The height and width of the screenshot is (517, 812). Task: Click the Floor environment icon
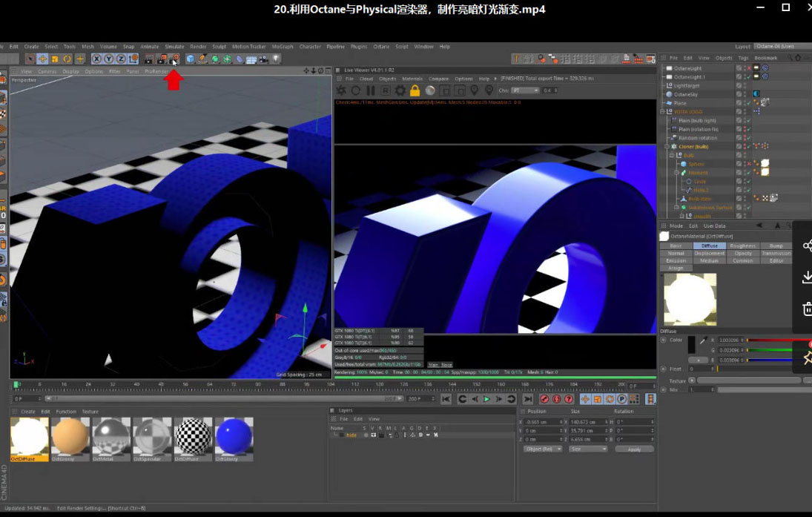251,59
